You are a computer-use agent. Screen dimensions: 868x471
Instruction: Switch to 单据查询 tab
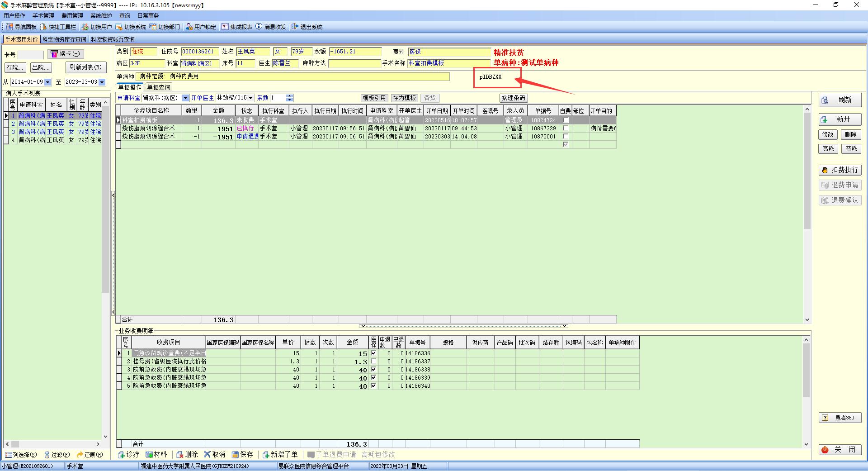159,88
